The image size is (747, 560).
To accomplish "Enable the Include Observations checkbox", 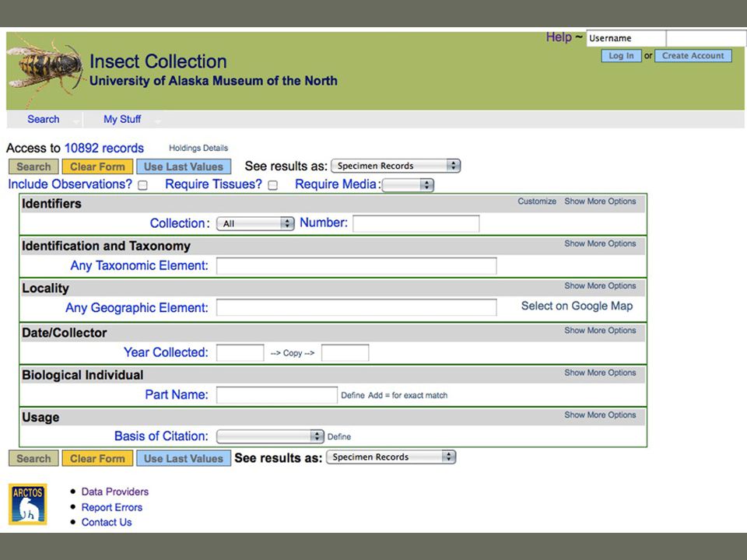I will [x=142, y=185].
